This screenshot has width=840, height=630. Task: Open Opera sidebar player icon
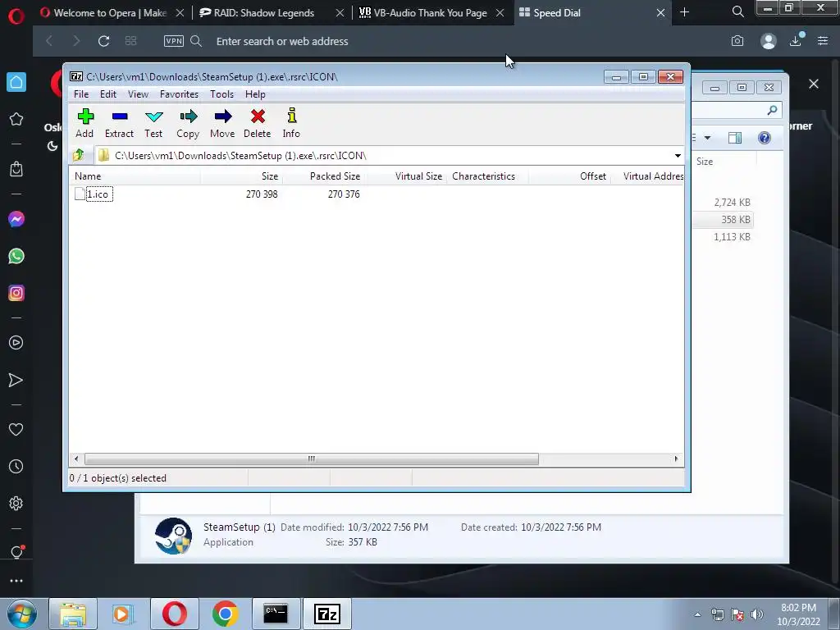pos(16,343)
